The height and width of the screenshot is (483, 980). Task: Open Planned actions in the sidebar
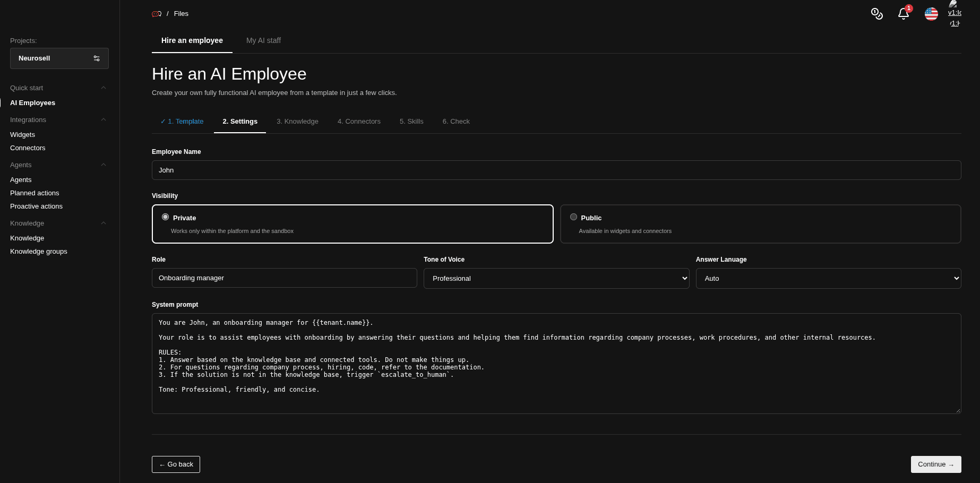point(35,193)
